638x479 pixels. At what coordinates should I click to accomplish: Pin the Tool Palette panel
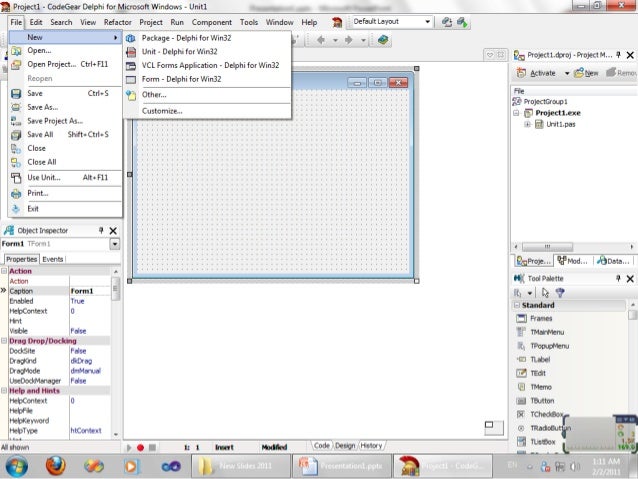click(618, 278)
